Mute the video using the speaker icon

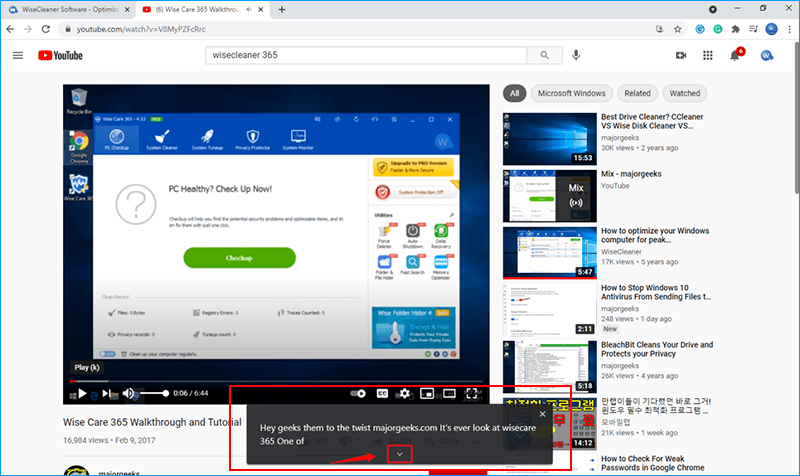pos(129,393)
